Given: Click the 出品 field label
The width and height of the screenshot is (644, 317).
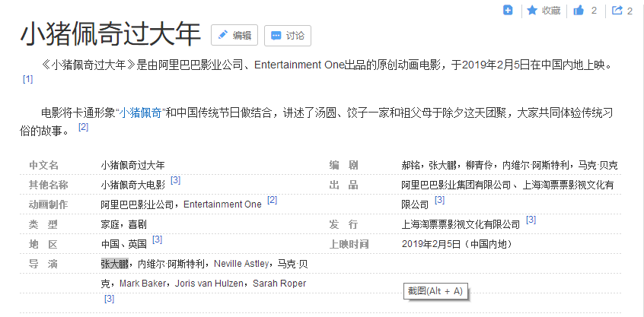Looking at the screenshot, I should click(x=344, y=185).
